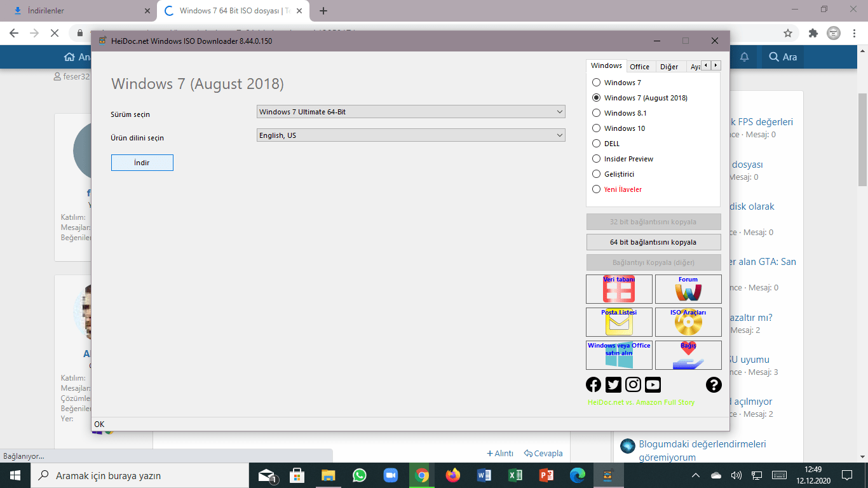Open Chrome's three-dot menu
Image resolution: width=868 pixels, height=488 pixels.
point(853,33)
